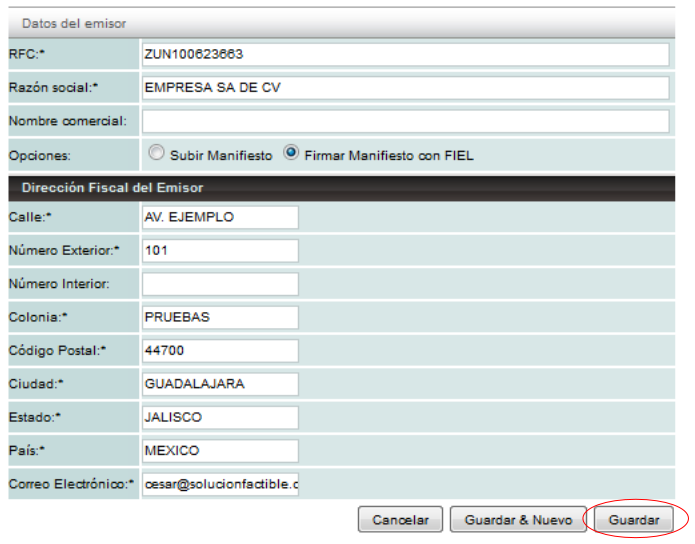Select the Calle field with AV. EJEMPLO
695x544 pixels.
click(220, 217)
